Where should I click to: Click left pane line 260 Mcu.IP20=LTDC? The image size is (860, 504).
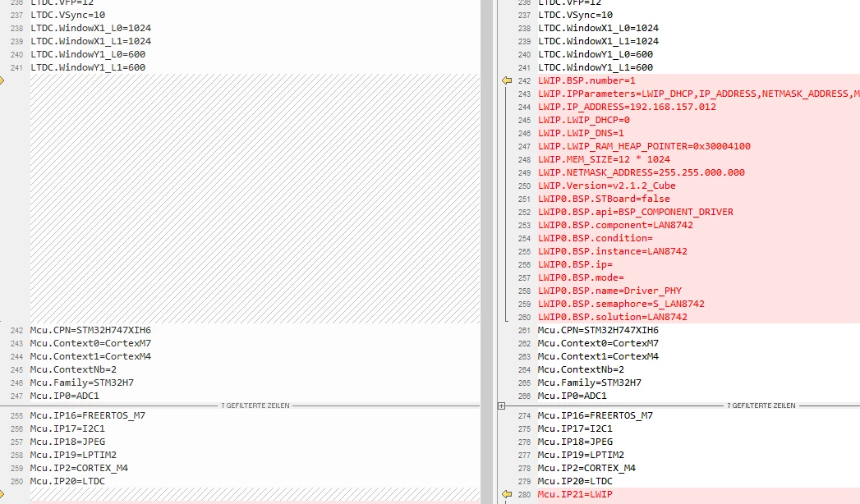pyautogui.click(x=67, y=482)
